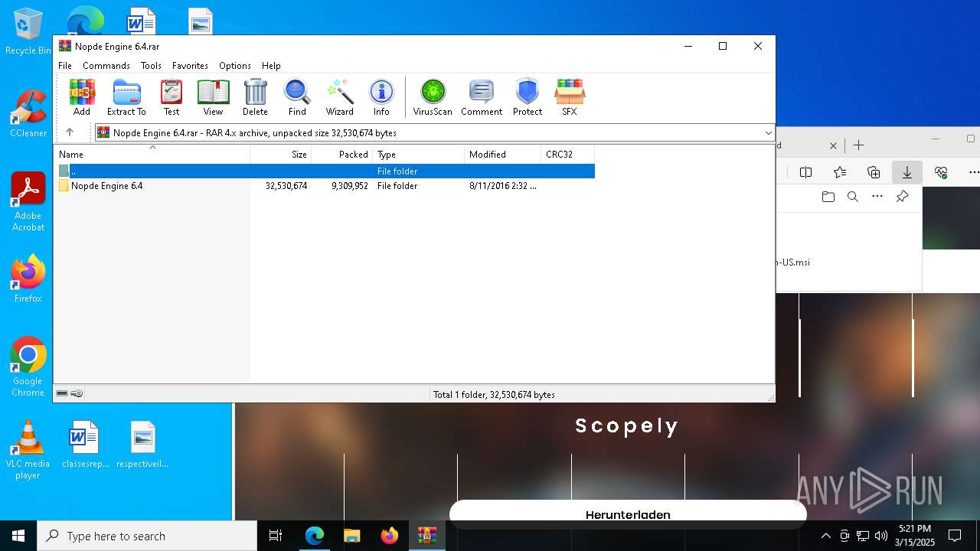Screen dimensions: 980x551
Task: Open Edge browser Downloads icon
Action: tap(907, 172)
